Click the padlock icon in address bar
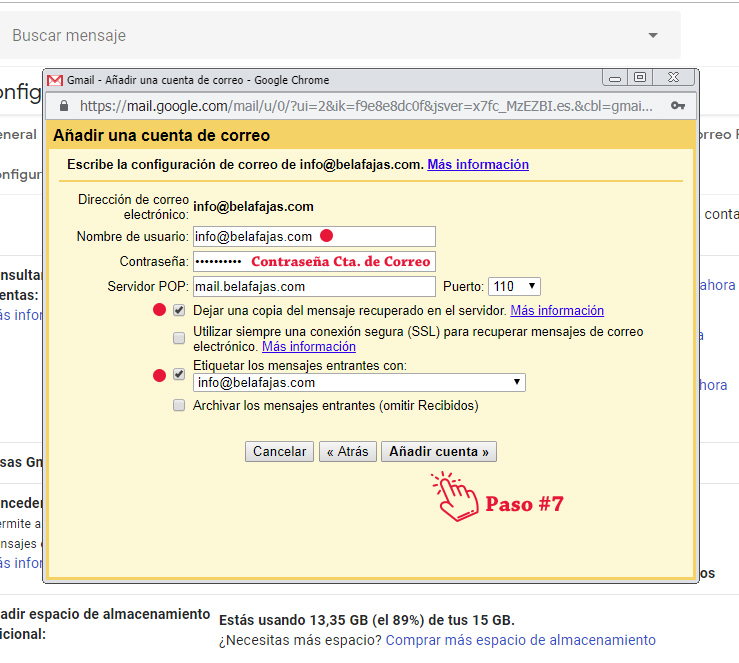739x663 pixels. click(64, 105)
